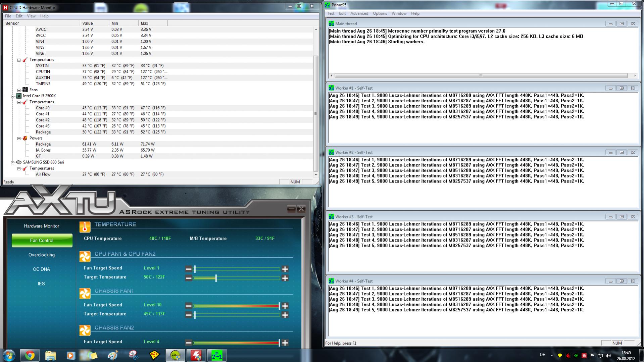Click the Max column header
Viewport: 644px width, 362px height.
[x=153, y=23]
